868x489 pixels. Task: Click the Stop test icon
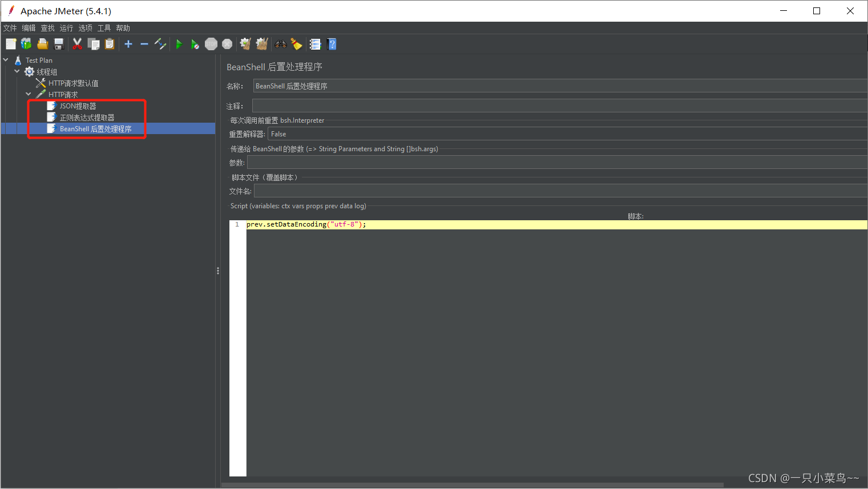[x=211, y=44]
